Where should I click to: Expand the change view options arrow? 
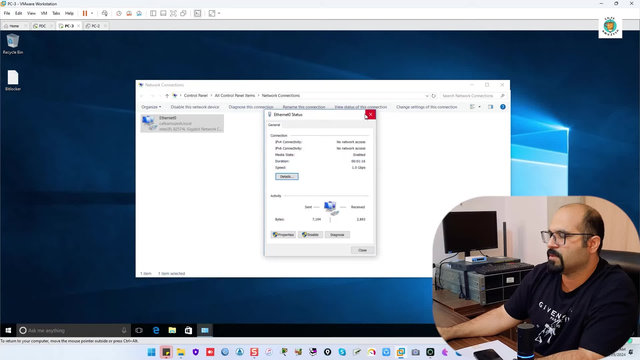(x=480, y=107)
